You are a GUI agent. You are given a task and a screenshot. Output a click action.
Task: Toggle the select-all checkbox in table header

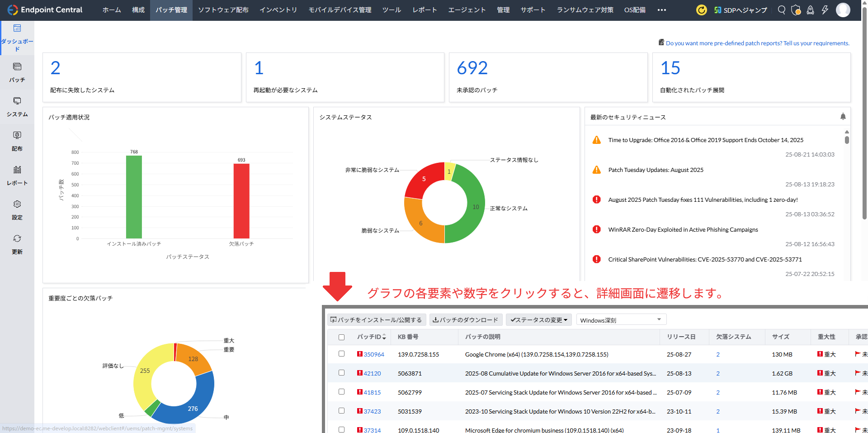click(341, 337)
